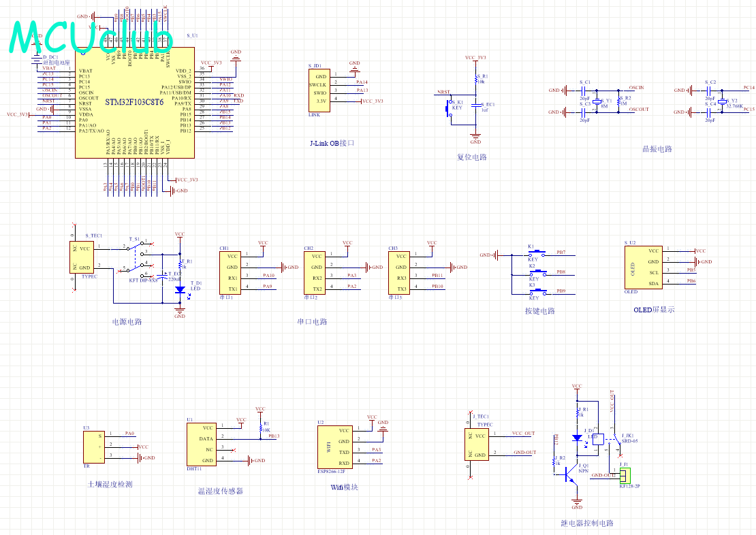This screenshot has width=756, height=535.
Task: Select the STM32F103C8T6 microcontroller chip symbol
Action: pos(135,102)
